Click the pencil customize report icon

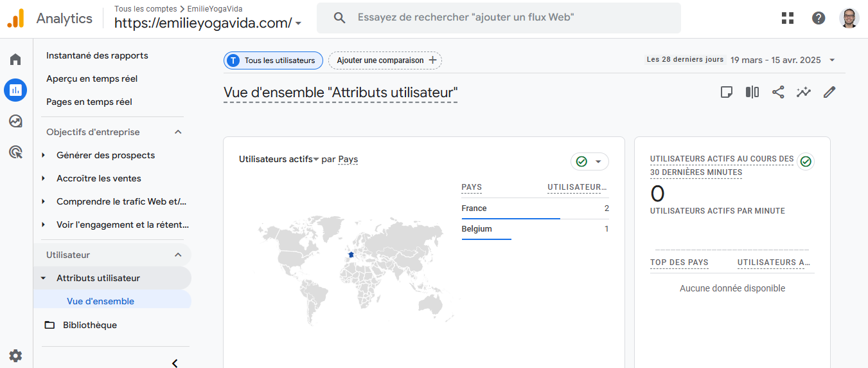point(829,92)
